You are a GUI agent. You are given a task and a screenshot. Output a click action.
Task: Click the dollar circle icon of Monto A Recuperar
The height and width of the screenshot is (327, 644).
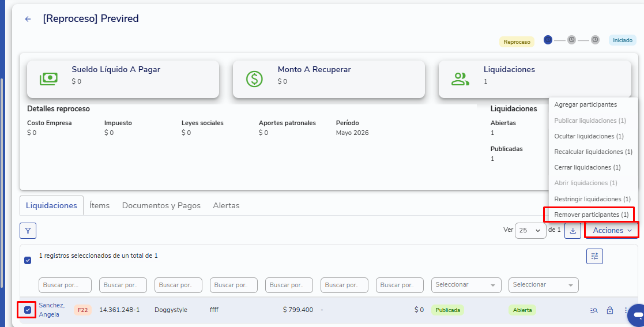tap(254, 79)
